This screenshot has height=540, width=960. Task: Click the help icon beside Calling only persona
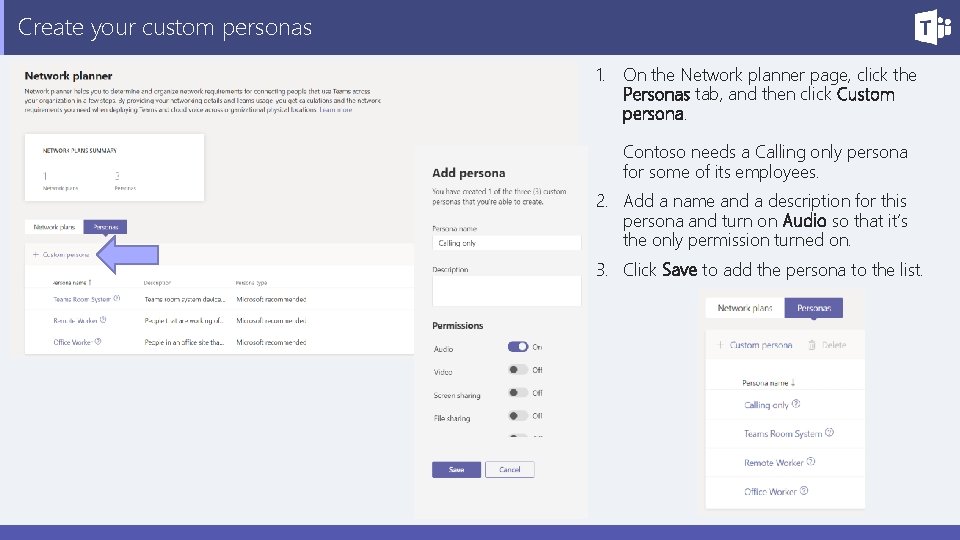pyautogui.click(x=796, y=404)
